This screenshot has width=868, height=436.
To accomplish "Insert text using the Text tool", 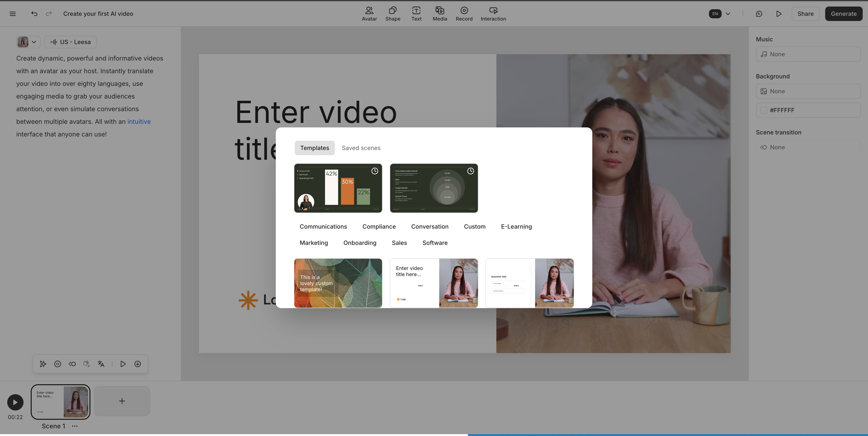I will (416, 14).
